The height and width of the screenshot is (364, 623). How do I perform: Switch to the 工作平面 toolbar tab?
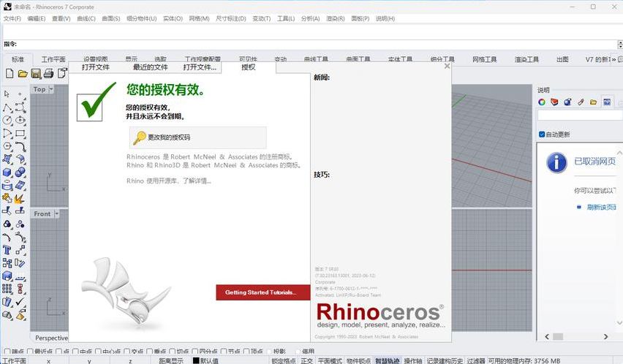(53, 59)
